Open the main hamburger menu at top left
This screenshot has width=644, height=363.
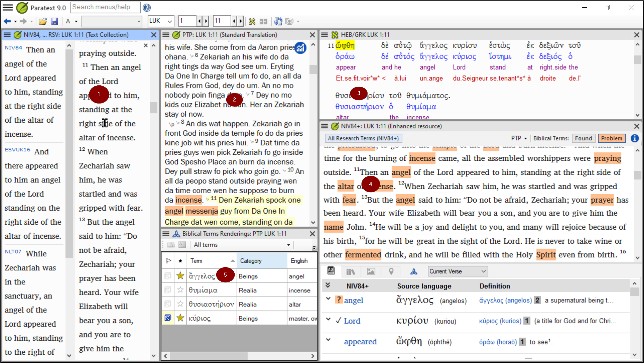click(x=7, y=7)
